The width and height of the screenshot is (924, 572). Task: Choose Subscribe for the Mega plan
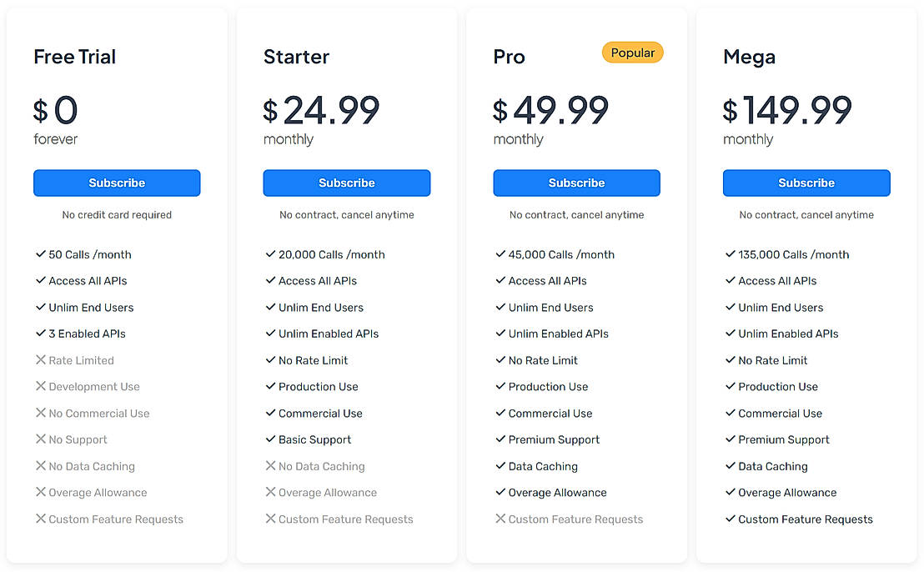click(x=806, y=183)
